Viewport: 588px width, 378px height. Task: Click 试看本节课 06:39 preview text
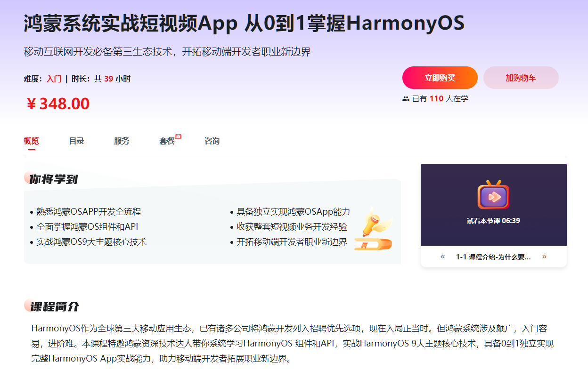point(493,220)
